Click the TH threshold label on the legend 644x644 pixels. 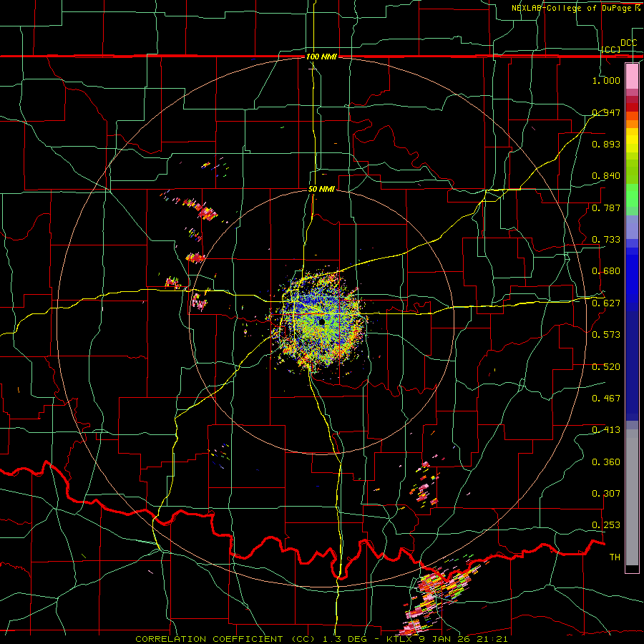click(x=615, y=557)
